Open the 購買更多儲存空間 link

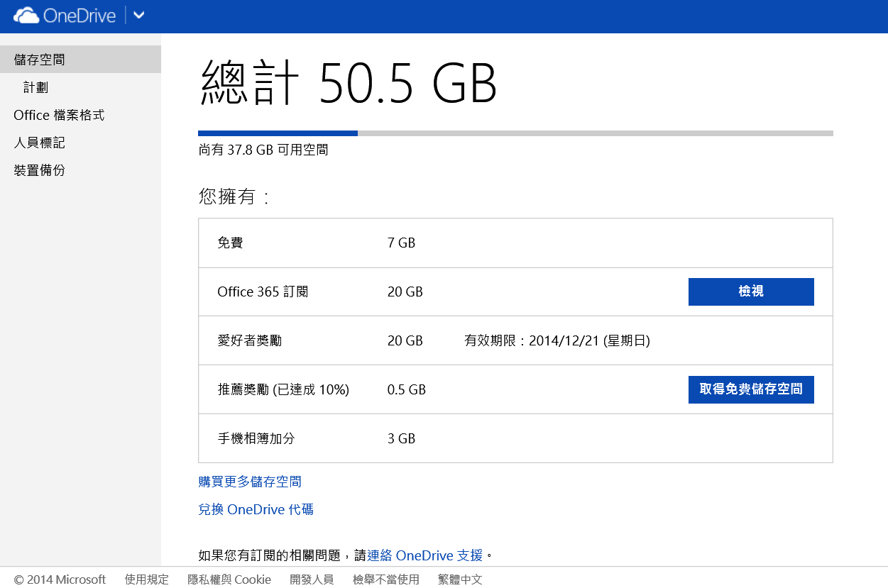coord(250,482)
